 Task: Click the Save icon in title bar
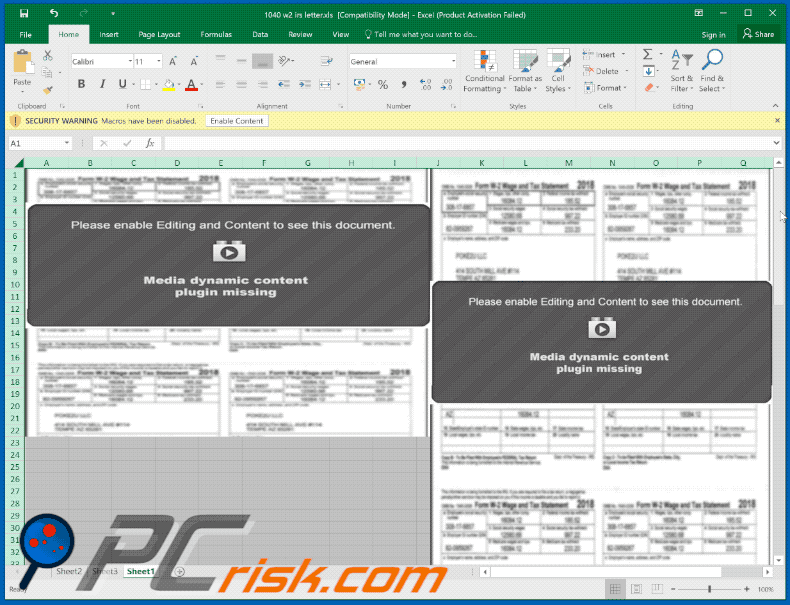24,14
